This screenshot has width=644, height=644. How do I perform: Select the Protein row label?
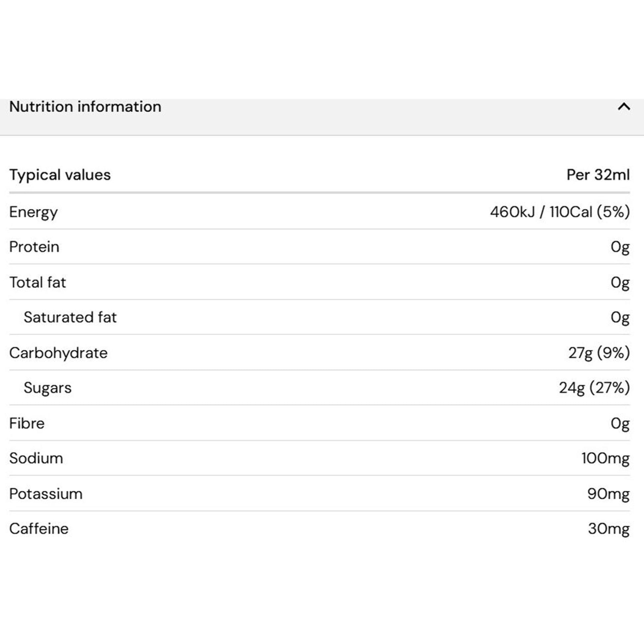[34, 247]
